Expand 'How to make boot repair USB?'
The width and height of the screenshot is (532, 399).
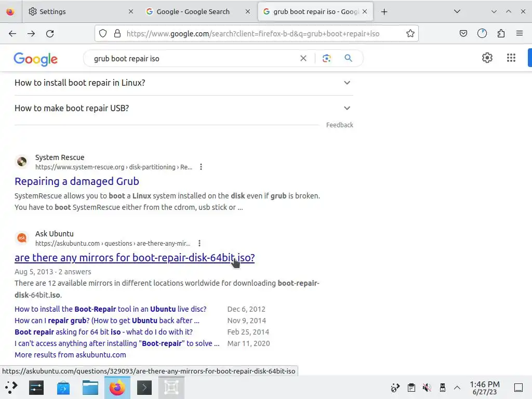[183, 108]
